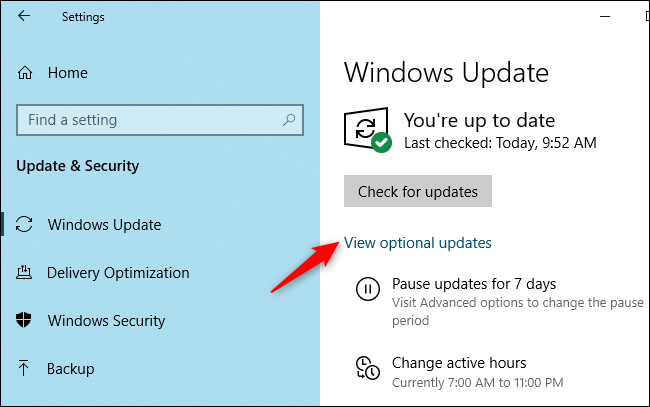Go to Windows Security section
Viewport: 650px width, 407px height.
[x=108, y=321]
